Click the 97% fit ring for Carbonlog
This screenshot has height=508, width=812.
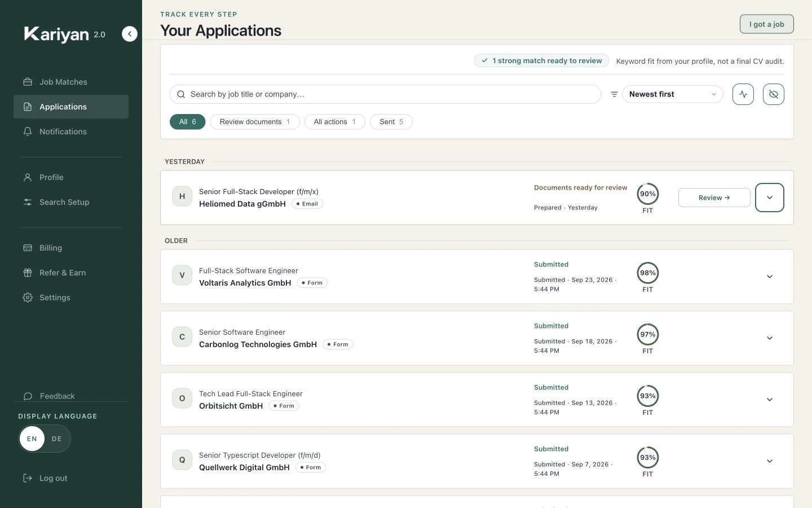648,335
